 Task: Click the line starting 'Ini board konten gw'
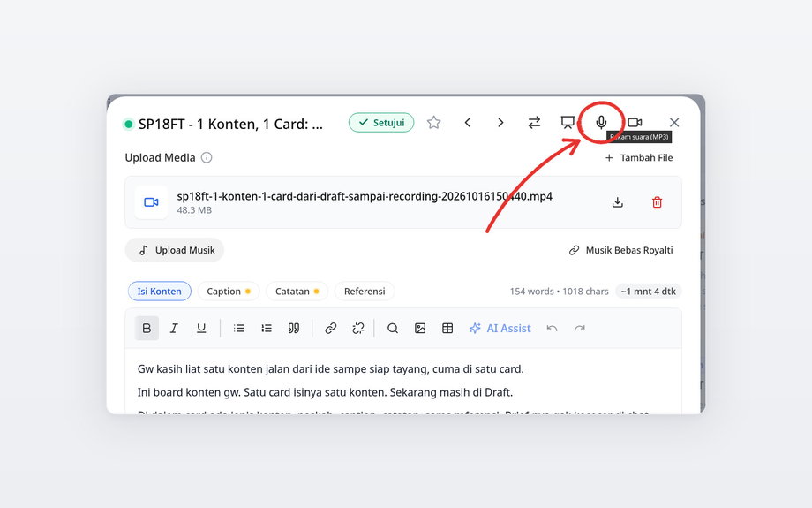325,392
